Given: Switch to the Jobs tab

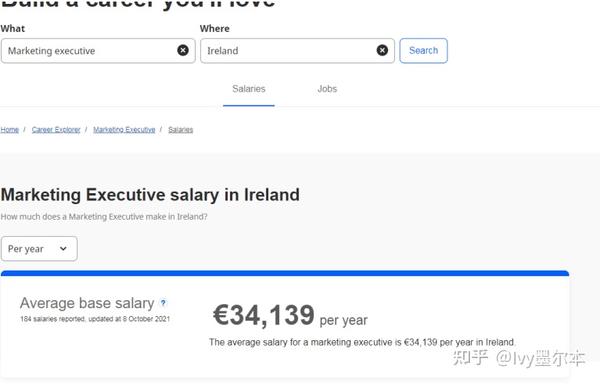Looking at the screenshot, I should [x=327, y=89].
